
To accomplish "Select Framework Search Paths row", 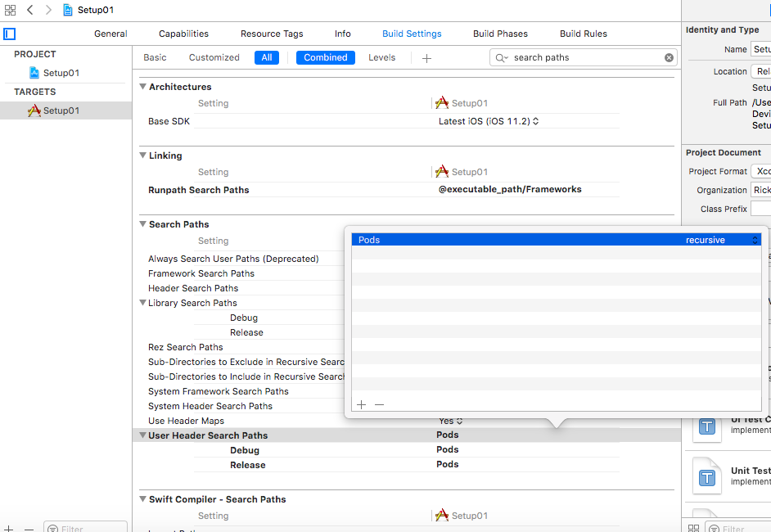I will (x=201, y=273).
